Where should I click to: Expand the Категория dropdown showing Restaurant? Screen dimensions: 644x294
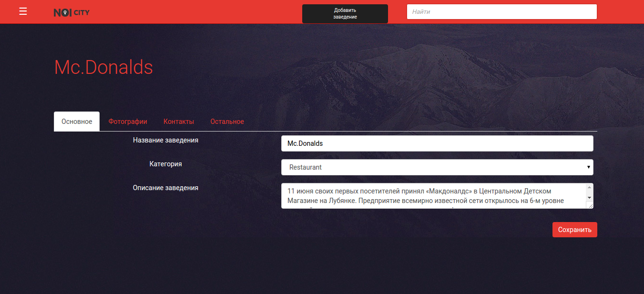437,167
